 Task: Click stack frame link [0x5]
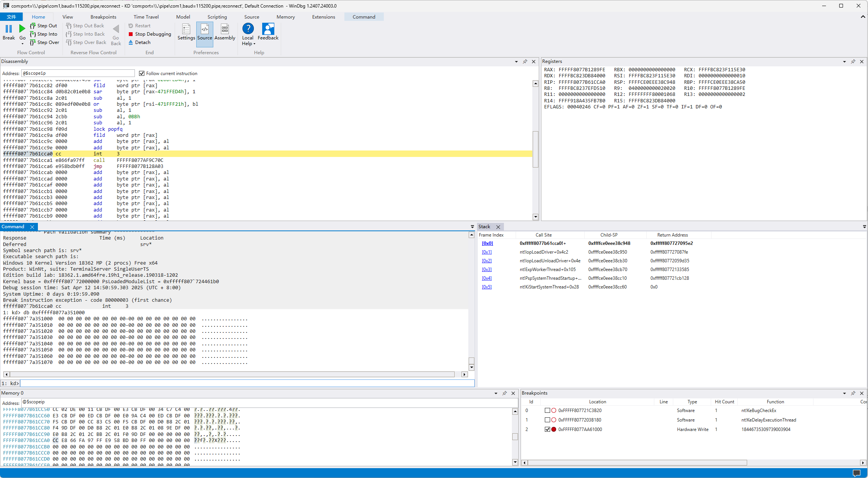[x=486, y=287]
